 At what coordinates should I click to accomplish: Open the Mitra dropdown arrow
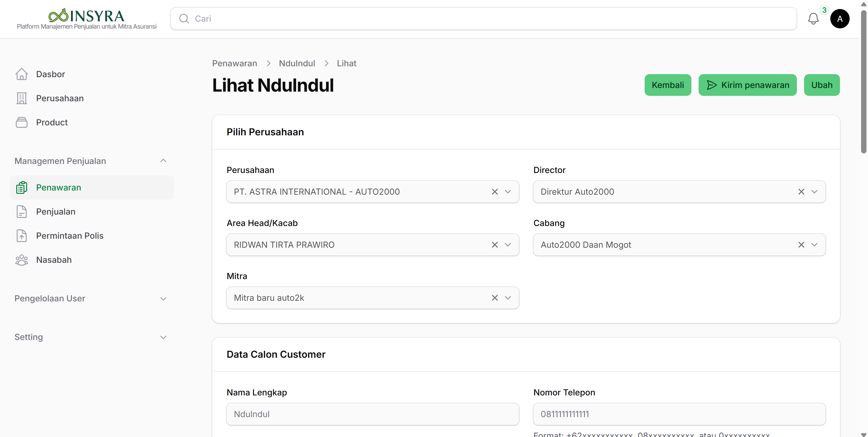coord(508,298)
